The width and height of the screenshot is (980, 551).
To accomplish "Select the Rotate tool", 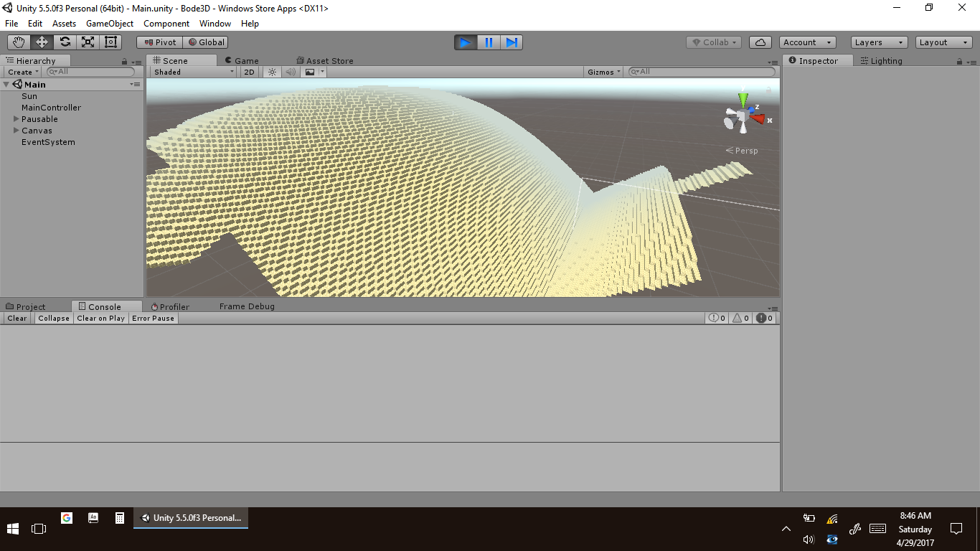I will 65,42.
